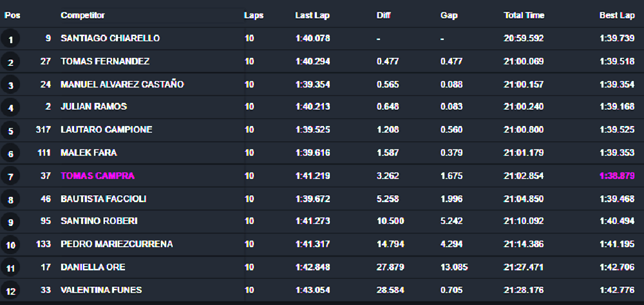Select competitor MANUEL ALVAREZ CASTAÑO
644x305 pixels.
122,84
